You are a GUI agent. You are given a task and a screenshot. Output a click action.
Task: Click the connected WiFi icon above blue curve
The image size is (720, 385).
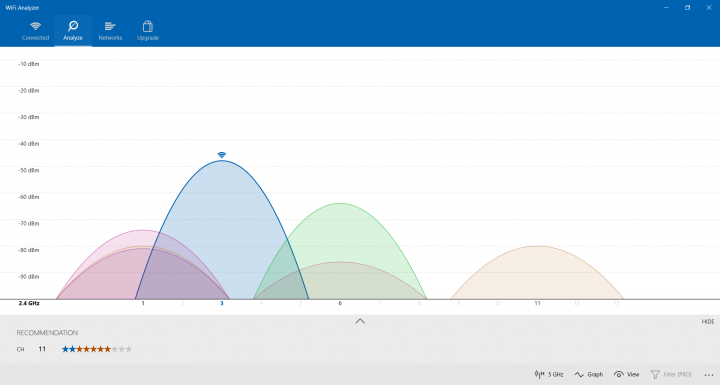pyautogui.click(x=222, y=155)
